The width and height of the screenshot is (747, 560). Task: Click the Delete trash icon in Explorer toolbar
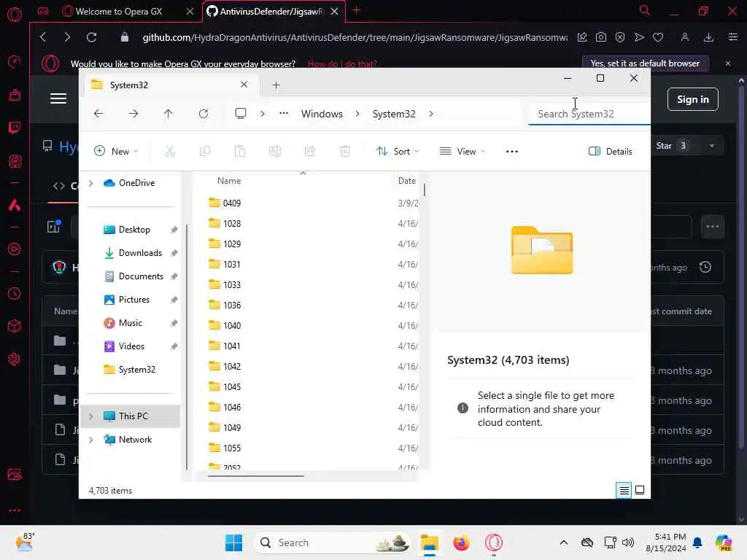344,152
